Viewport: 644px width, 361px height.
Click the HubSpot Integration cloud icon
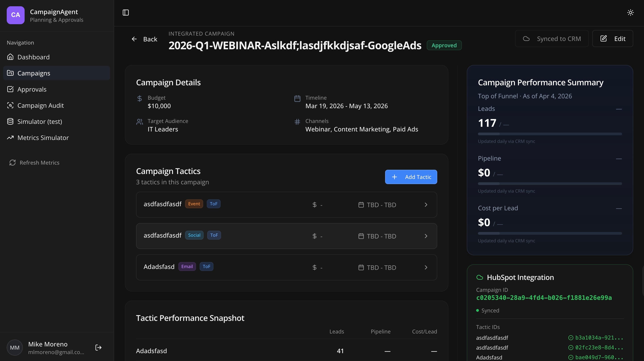coord(480,277)
